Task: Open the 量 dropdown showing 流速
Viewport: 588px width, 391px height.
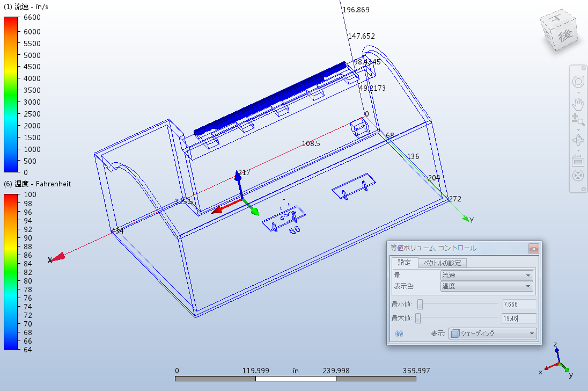Action: click(x=487, y=276)
